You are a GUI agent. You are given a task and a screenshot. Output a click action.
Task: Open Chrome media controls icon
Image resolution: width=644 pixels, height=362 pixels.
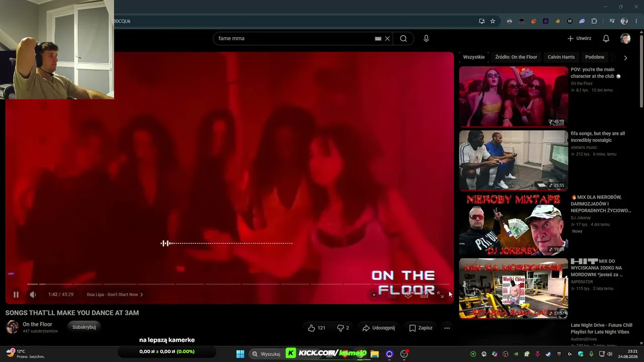pyautogui.click(x=612, y=21)
